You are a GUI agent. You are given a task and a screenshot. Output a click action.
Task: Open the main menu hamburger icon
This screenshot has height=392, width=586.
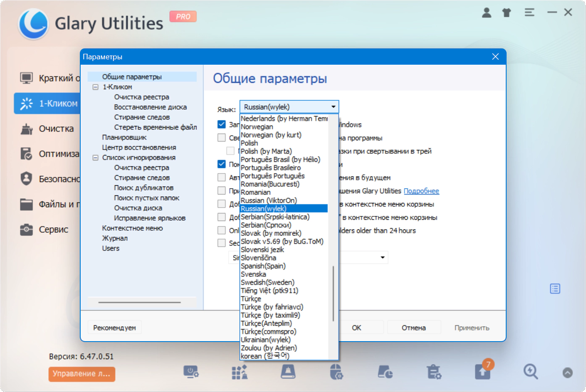[x=529, y=13]
